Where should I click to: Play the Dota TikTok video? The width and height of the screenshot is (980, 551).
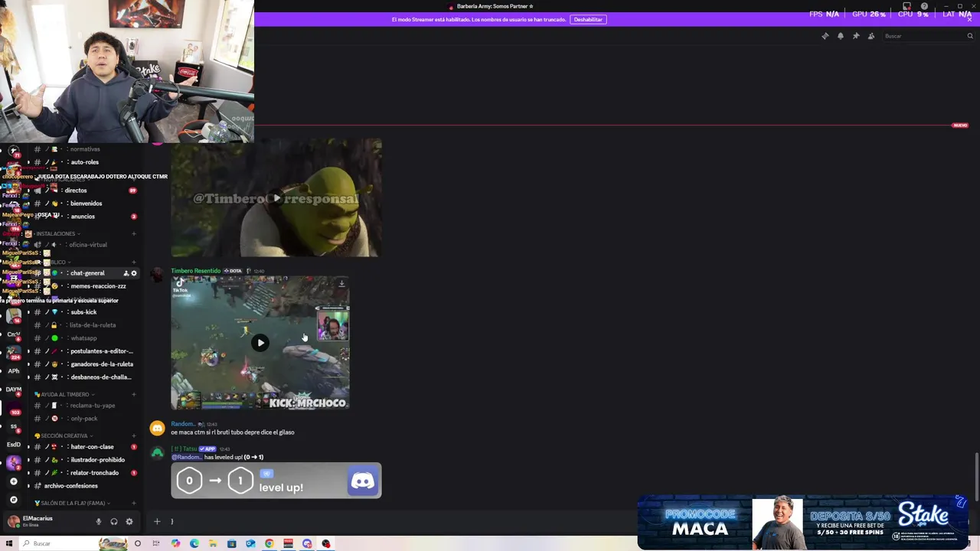pos(260,343)
